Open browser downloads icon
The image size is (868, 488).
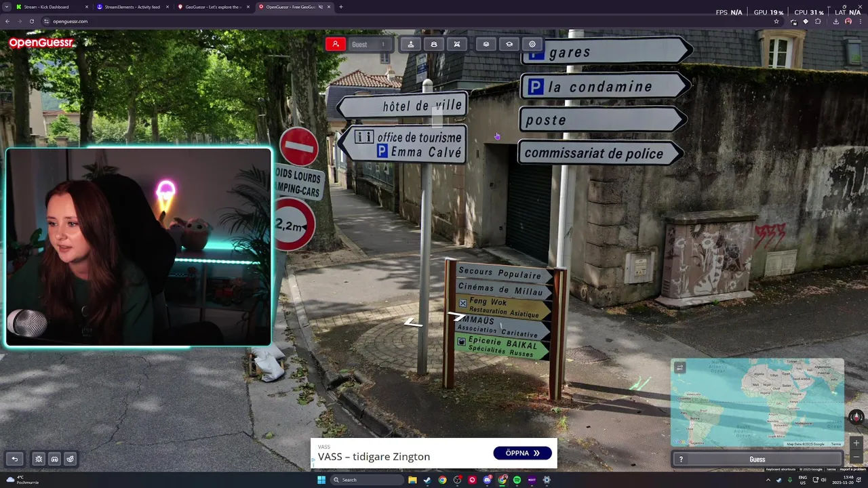[835, 21]
